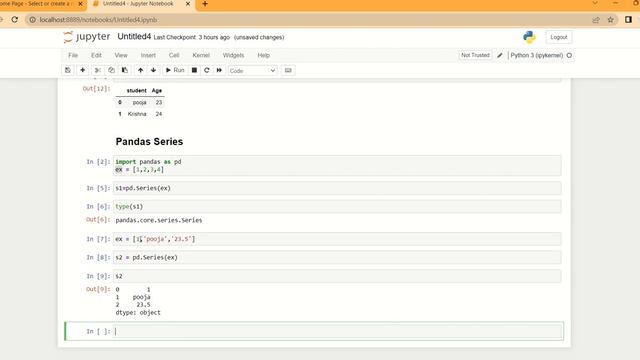This screenshot has height=360, width=640.
Task: Click the Python logo icon
Action: (529, 37)
